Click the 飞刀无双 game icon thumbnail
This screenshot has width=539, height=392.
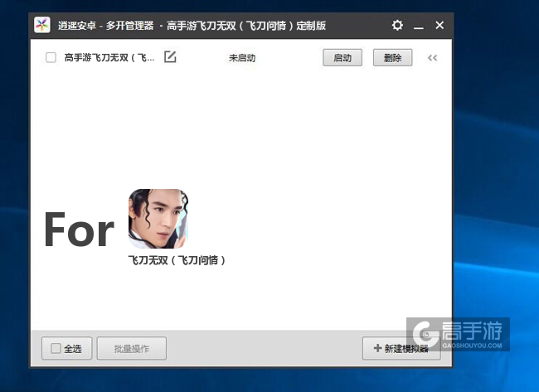coord(158,219)
